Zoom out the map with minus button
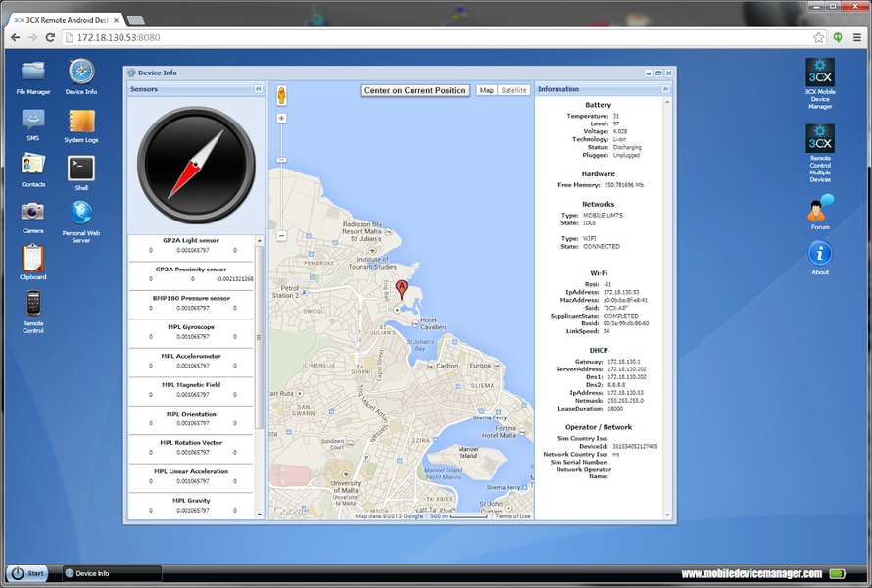 click(281, 236)
